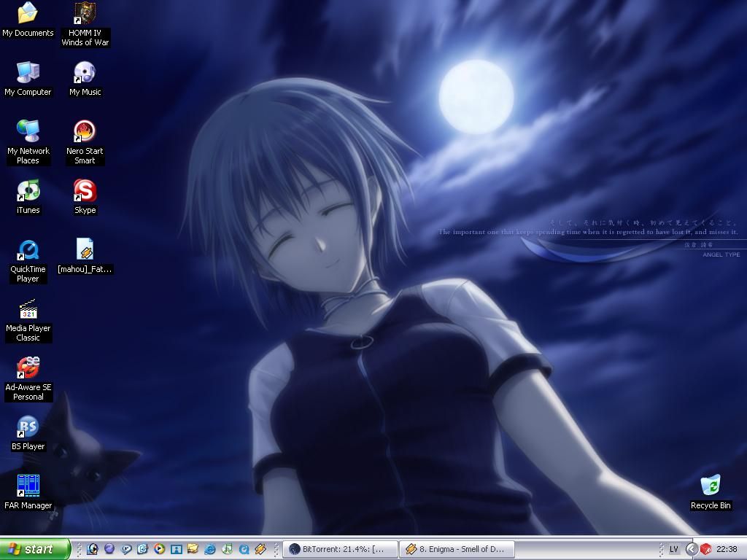Select the My Computer desktop icon
The image size is (747, 560).
28,72
